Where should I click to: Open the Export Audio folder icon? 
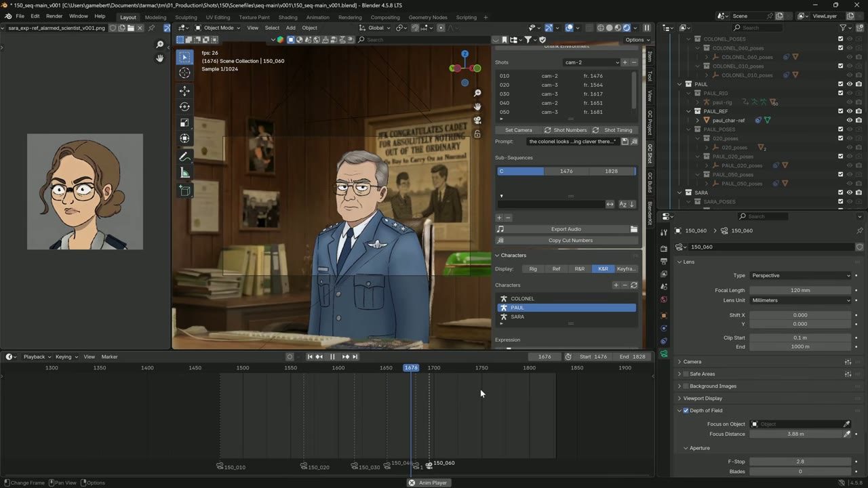coord(634,229)
